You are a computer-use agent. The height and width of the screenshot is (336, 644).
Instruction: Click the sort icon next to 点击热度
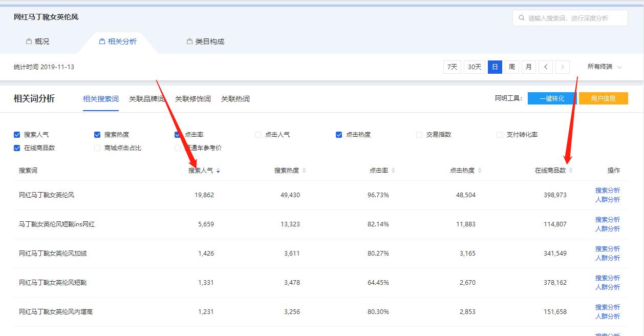(x=479, y=171)
